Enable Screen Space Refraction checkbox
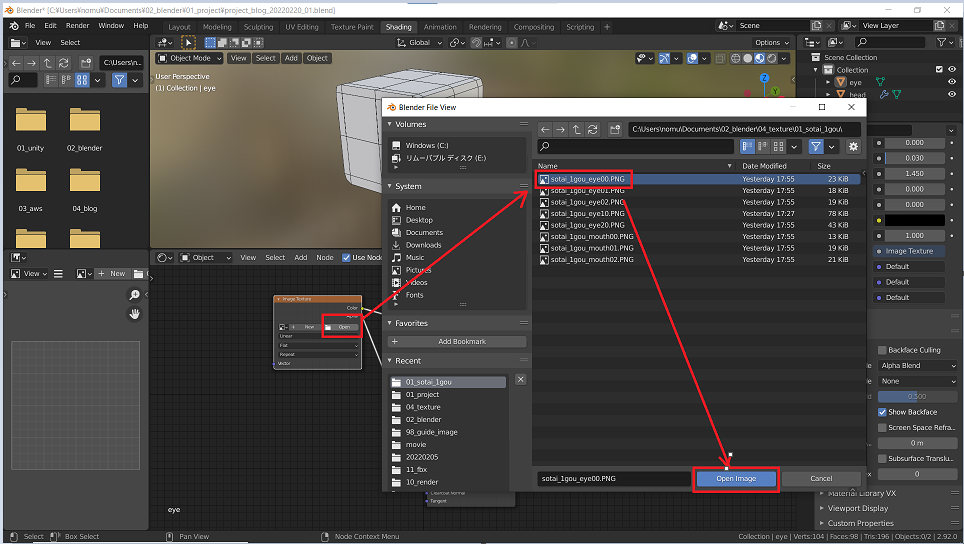Image resolution: width=964 pixels, height=544 pixels. (882, 428)
